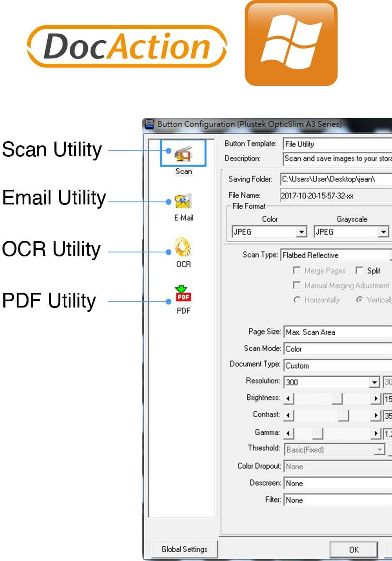Open the Scan Type combo box
Viewport: 392px width, 561px height.
point(335,255)
